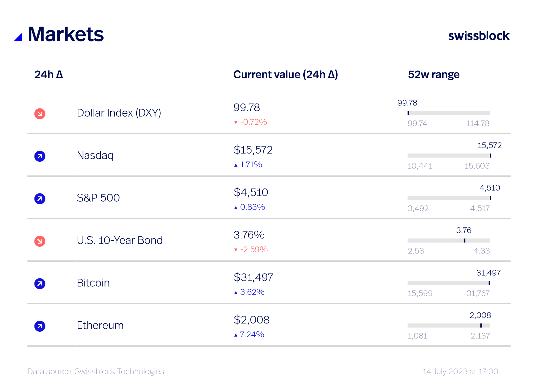Click the Current value (24h Δ) header
538x392 pixels.
[286, 75]
